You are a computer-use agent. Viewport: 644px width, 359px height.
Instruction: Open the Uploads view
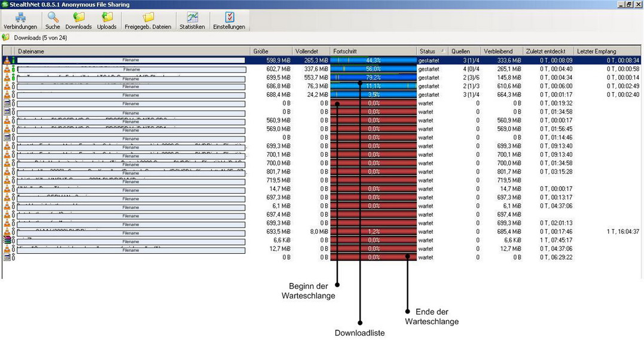(x=107, y=20)
